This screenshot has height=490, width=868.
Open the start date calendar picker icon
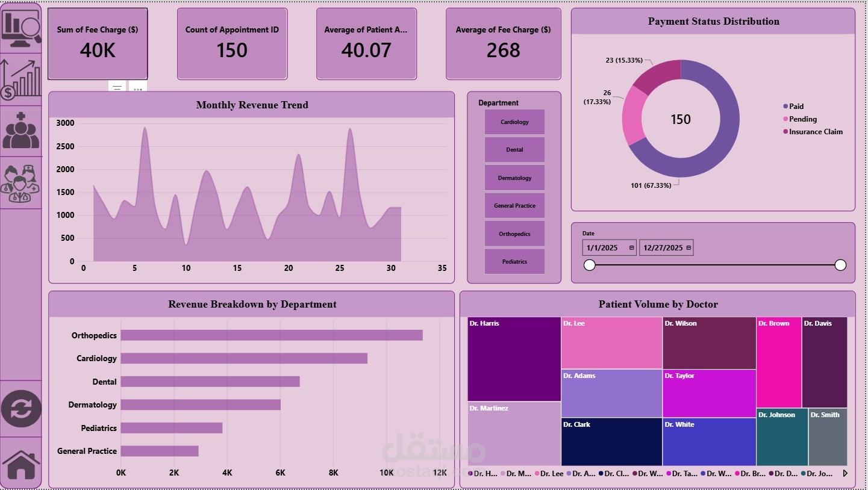[631, 247]
